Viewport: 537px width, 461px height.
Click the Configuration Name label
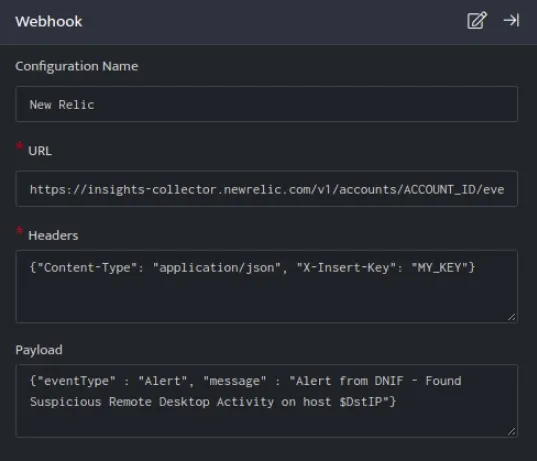pos(77,66)
